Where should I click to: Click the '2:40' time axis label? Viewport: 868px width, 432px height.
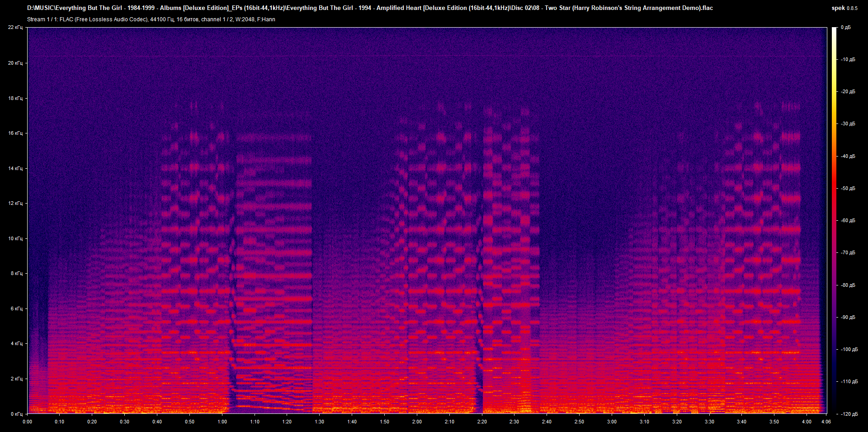547,422
